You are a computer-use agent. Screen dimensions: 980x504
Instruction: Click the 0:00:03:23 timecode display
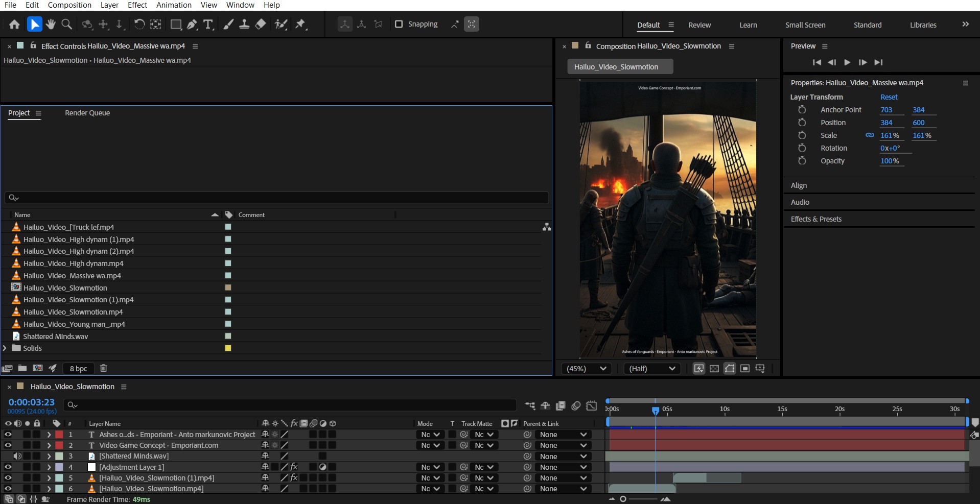point(31,402)
